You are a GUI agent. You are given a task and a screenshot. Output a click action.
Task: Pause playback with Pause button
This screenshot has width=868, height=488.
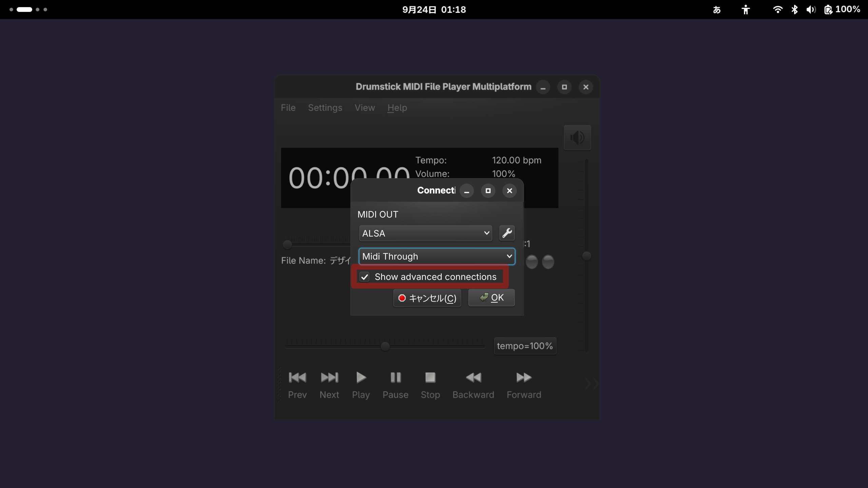click(x=395, y=385)
